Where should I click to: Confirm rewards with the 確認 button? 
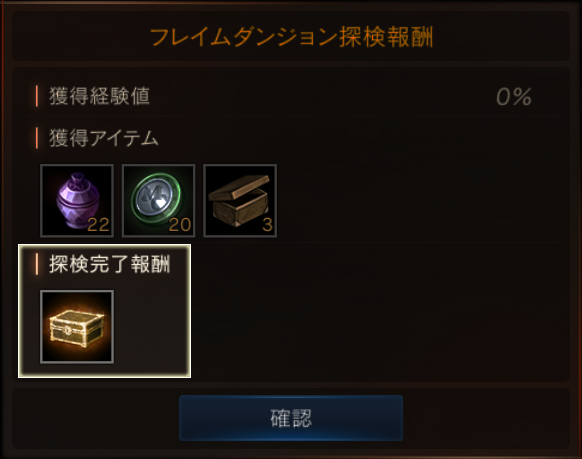pos(291,418)
